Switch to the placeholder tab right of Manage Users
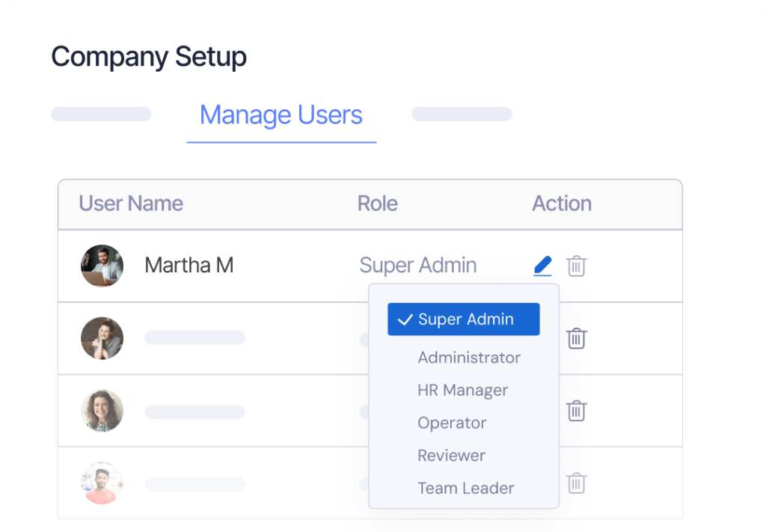Screen dimensions: 766x532 (462, 114)
